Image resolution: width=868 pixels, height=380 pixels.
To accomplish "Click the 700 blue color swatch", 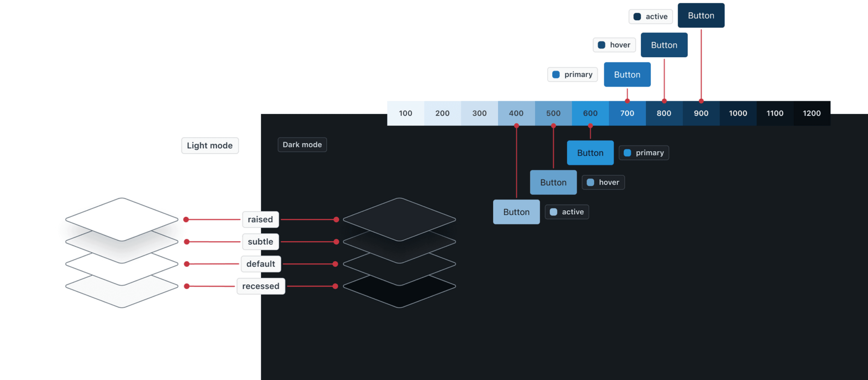I will coord(627,113).
